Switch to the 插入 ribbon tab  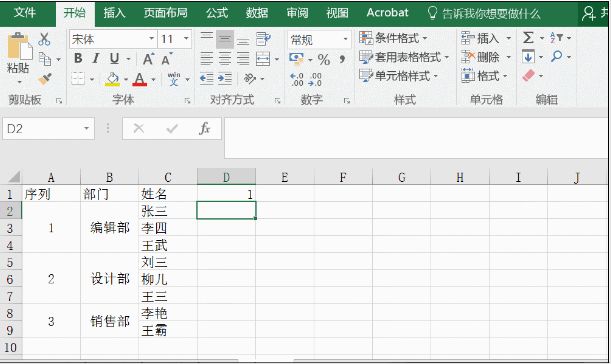point(114,13)
